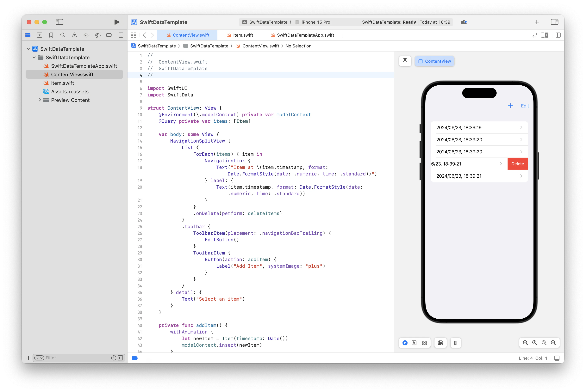Tap Edit in the preview toolbar
The height and width of the screenshot is (392, 586).
click(x=525, y=106)
